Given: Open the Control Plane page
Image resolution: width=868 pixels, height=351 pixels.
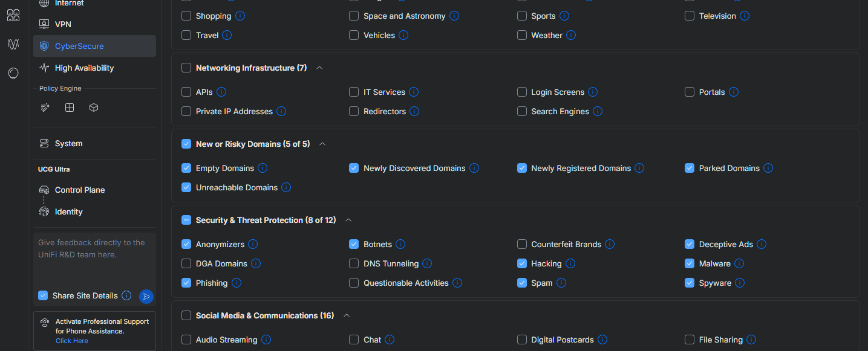Looking at the screenshot, I should (x=80, y=190).
